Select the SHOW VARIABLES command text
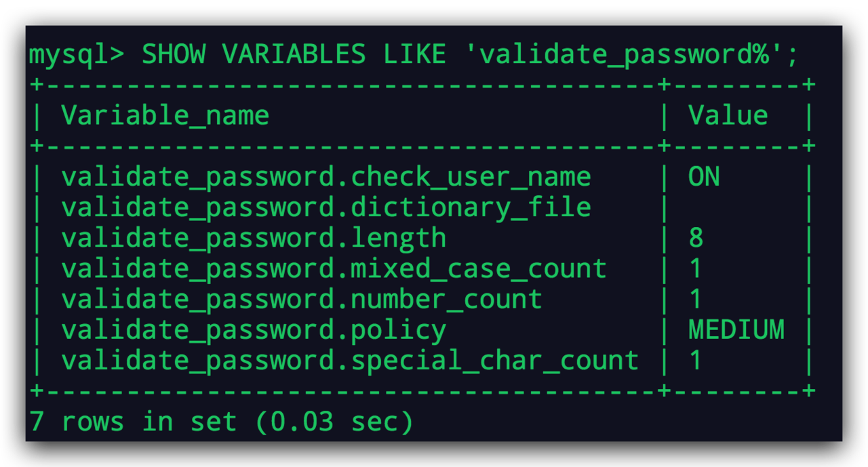The width and height of the screenshot is (868, 467). click(x=253, y=54)
